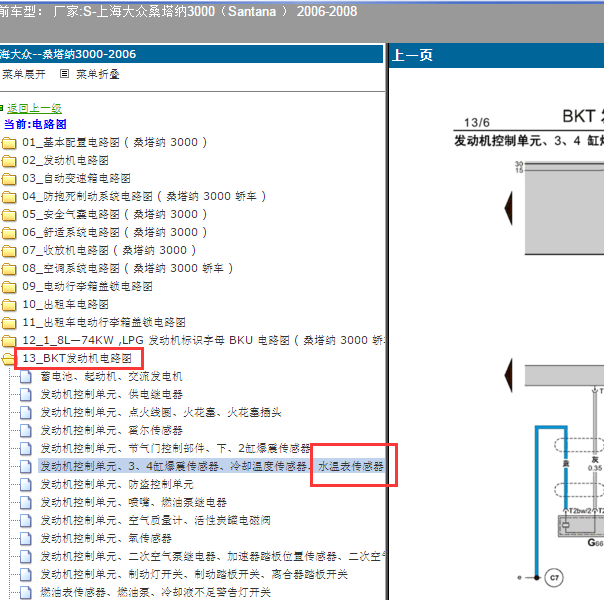The width and height of the screenshot is (604, 600).
Task: Expand 06_舒适系统电路图 entry
Action: (x=114, y=233)
